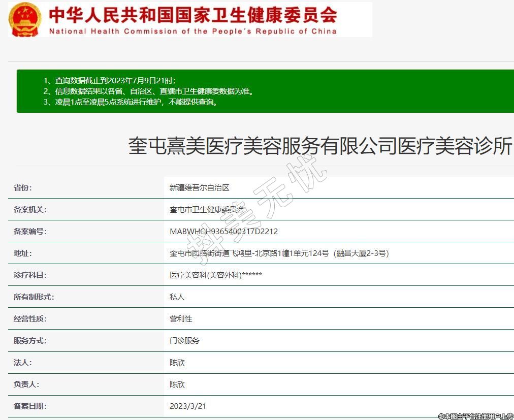Click the 负责人 field label
514x420 pixels.
26,384
